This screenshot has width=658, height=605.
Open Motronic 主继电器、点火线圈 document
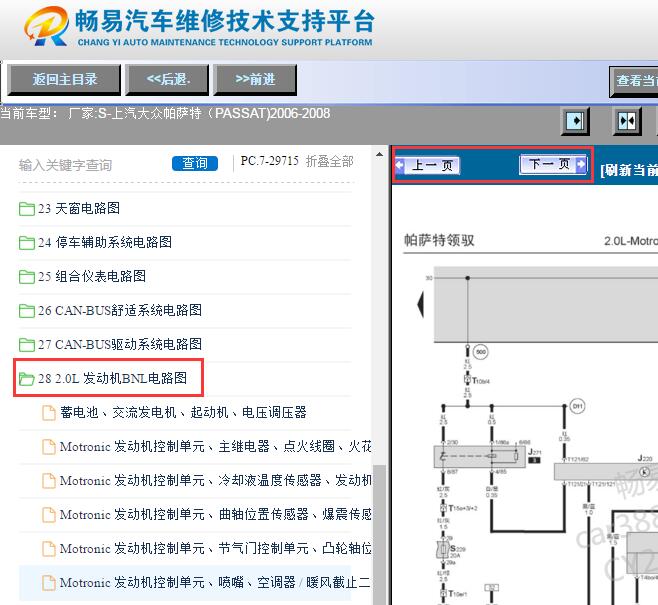(x=216, y=446)
